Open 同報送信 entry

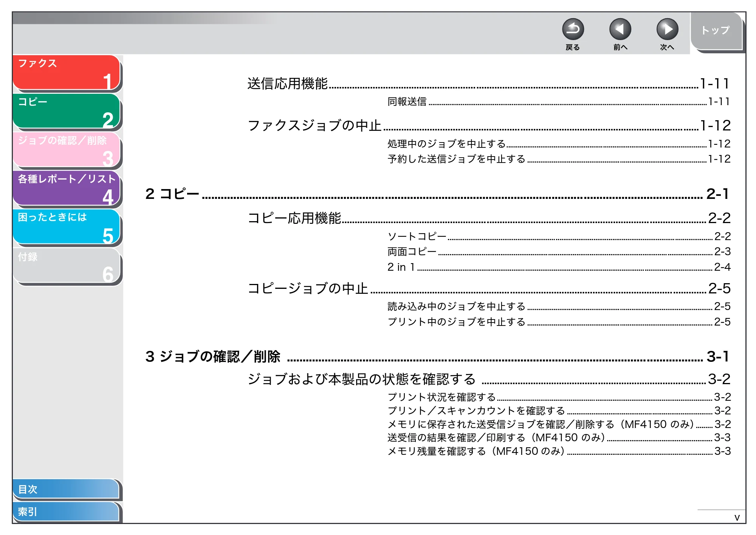coord(559,101)
